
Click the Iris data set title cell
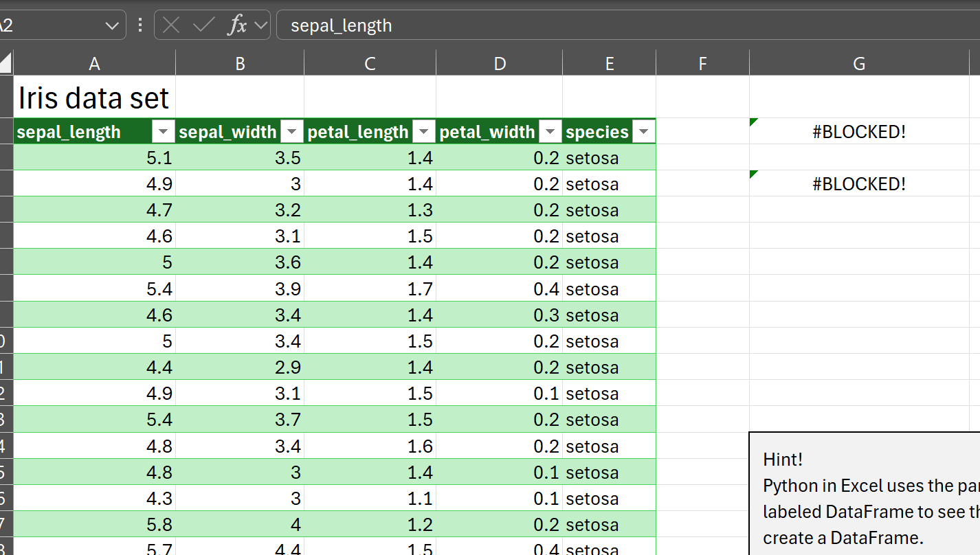coord(93,98)
